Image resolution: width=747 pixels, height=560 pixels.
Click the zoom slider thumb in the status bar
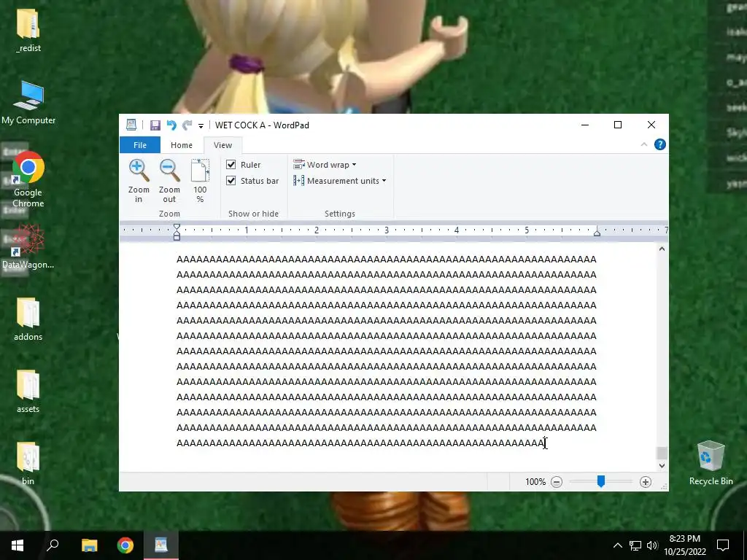601,481
